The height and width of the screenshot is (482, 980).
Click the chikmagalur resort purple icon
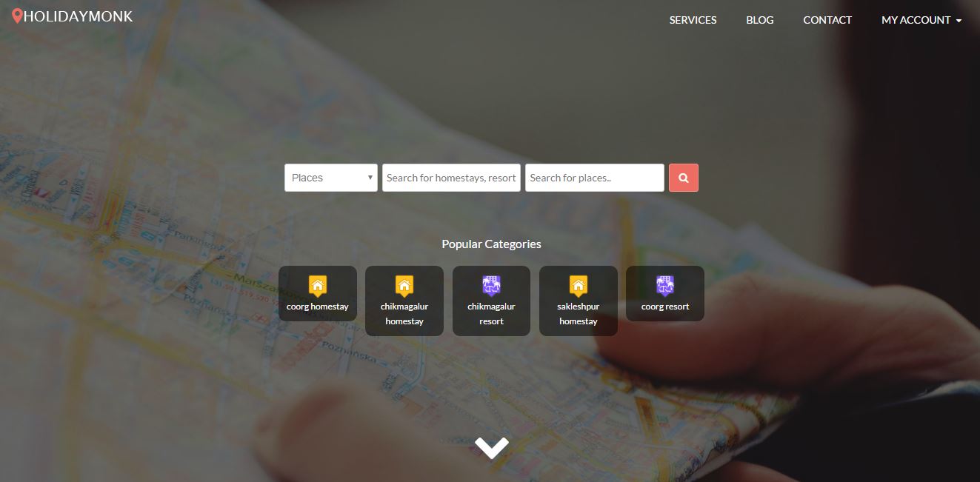491,286
